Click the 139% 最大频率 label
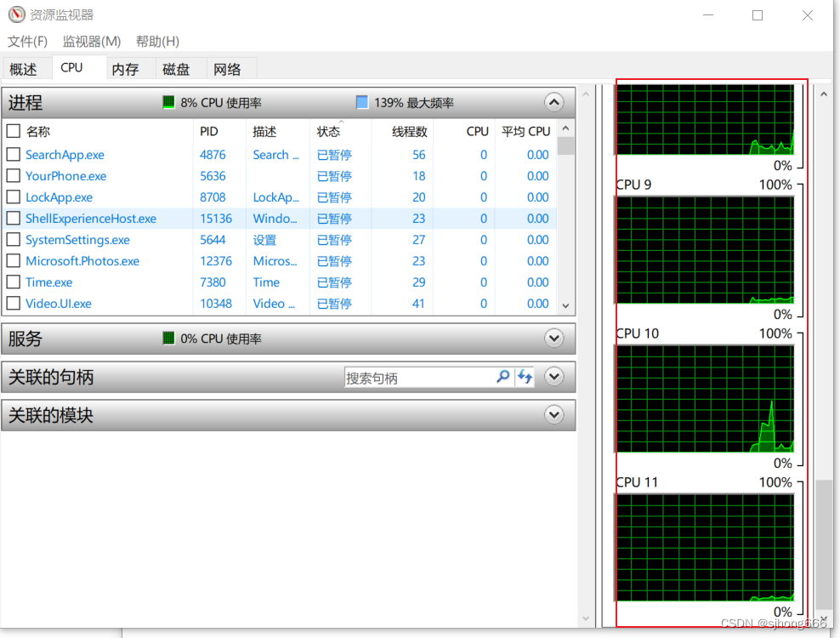840x638 pixels. click(x=413, y=102)
